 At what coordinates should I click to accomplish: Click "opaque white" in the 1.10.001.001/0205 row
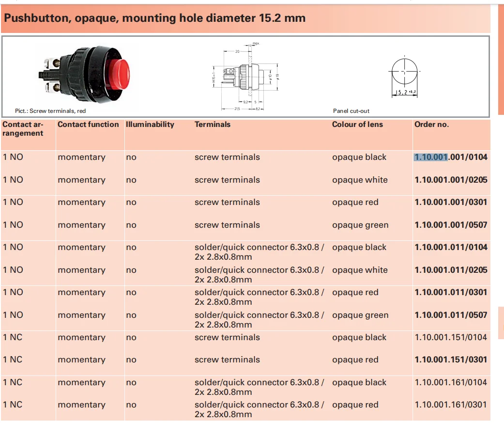pos(360,180)
